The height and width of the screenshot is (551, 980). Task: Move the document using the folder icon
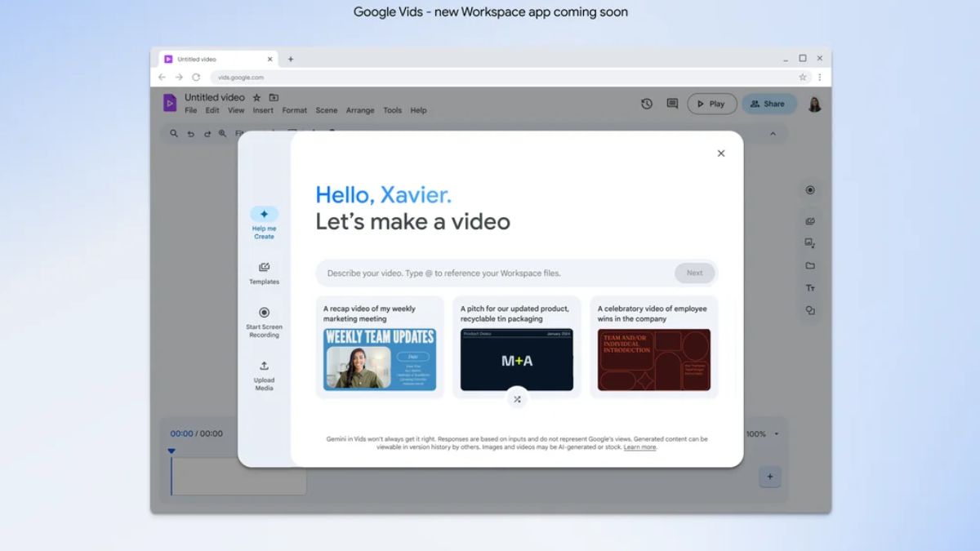274,97
